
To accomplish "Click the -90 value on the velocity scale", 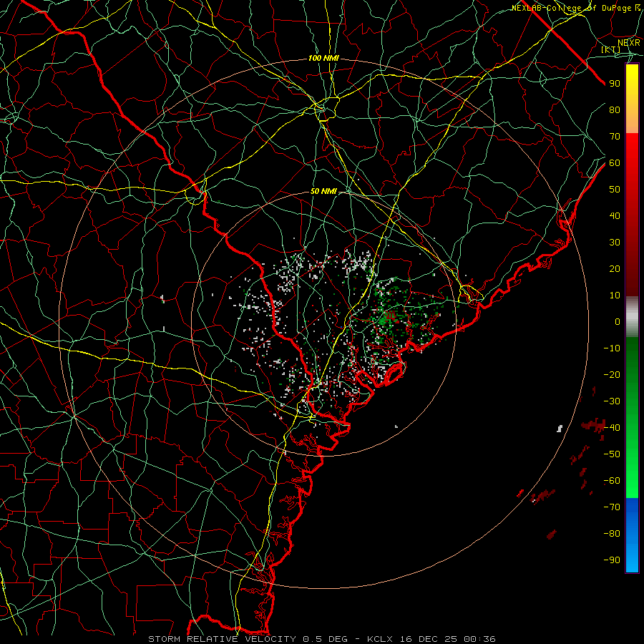I will pos(612,560).
